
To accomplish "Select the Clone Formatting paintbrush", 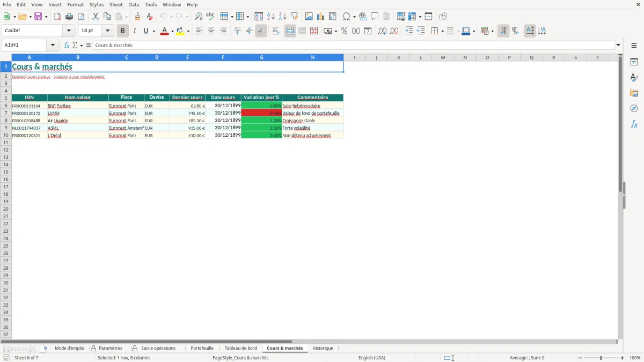I will click(138, 17).
